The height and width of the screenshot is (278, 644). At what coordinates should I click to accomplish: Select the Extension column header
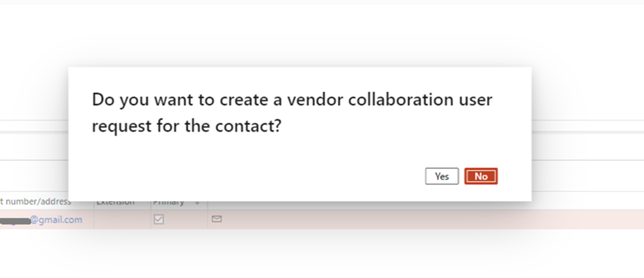(116, 202)
